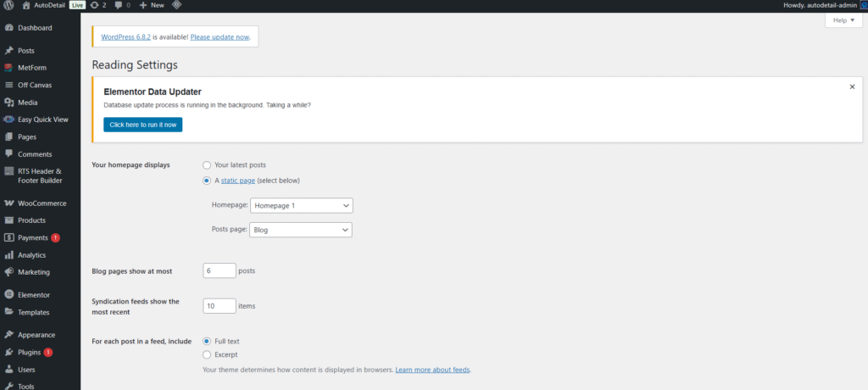Follow the 'static page' link
The image size is (868, 390).
(238, 181)
